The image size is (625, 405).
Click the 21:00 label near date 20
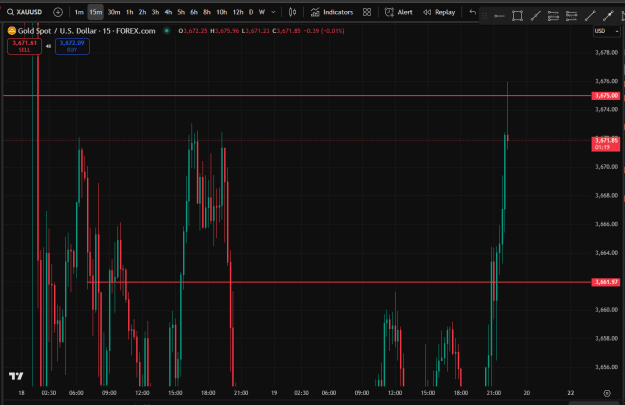coord(493,393)
